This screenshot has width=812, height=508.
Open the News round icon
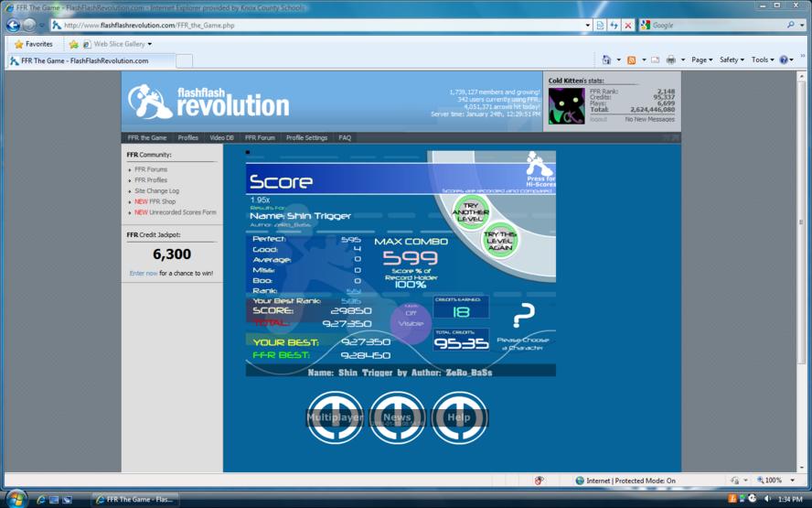(397, 417)
